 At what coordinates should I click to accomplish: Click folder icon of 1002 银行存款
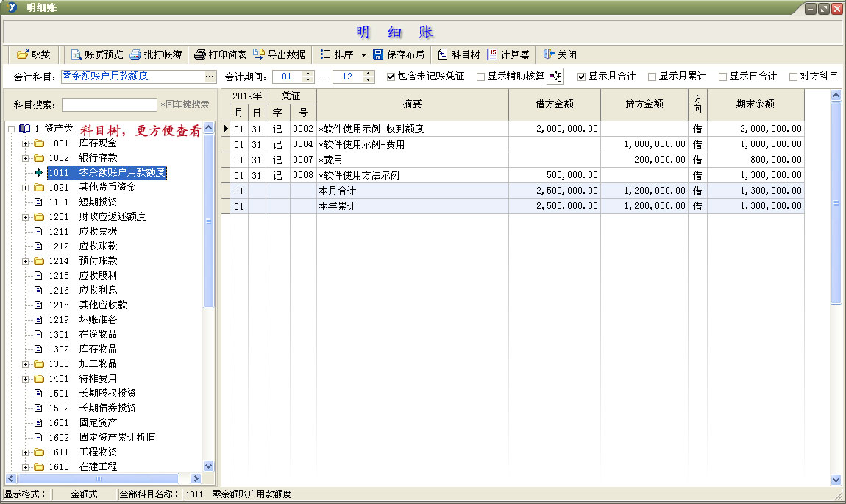(x=39, y=157)
